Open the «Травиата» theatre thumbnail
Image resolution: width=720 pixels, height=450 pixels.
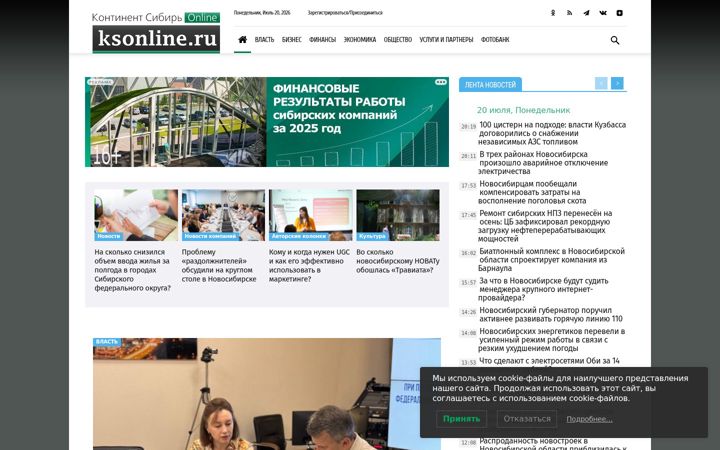(x=398, y=215)
